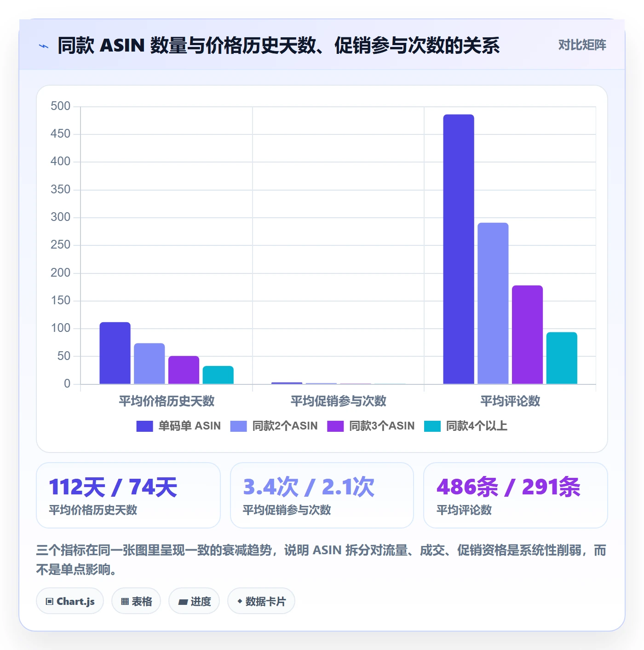This screenshot has height=650, width=644.
Task: Click the 同款2个ASIN bar in 平均评论数
Action: (x=493, y=303)
